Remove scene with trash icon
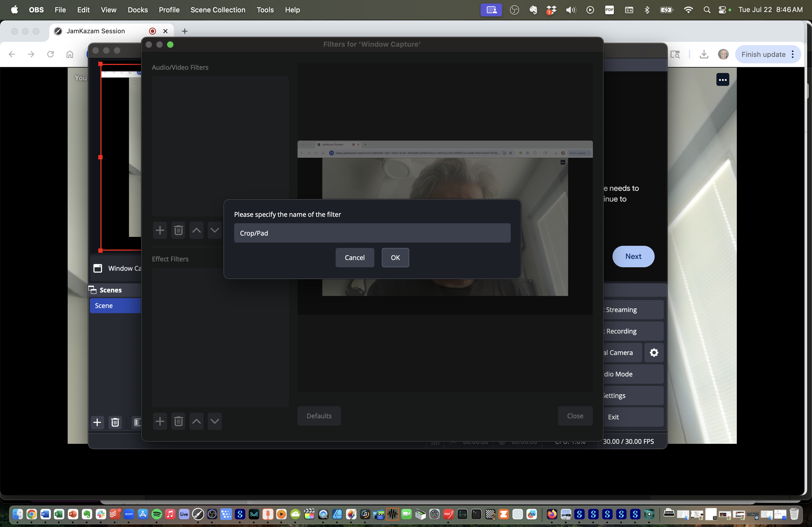Screen dimensions: 812x527 115,422
